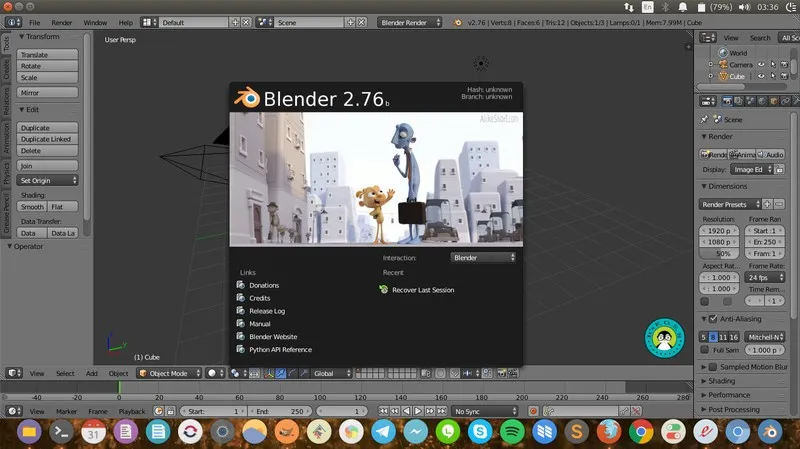Open the Object Mode dropdown

(170, 373)
